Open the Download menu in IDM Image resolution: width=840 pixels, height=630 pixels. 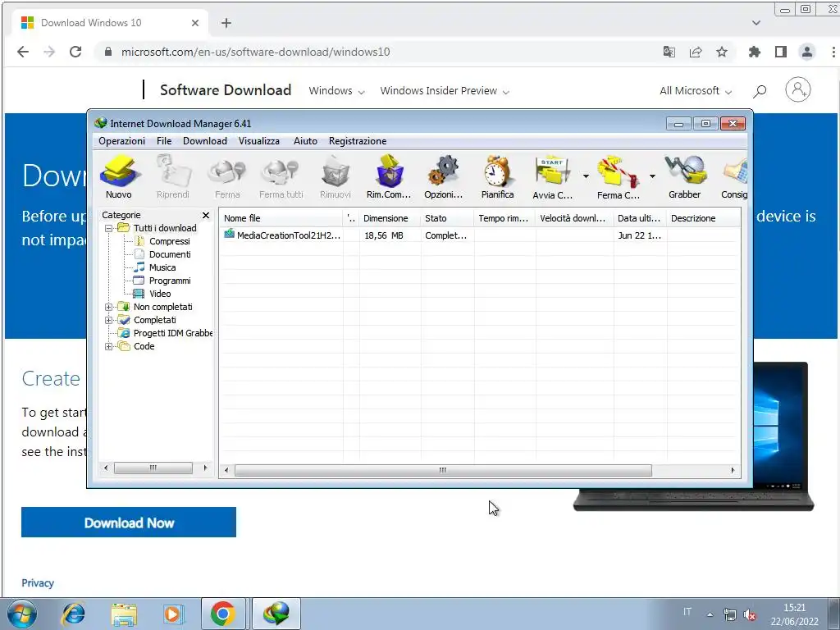tap(204, 141)
